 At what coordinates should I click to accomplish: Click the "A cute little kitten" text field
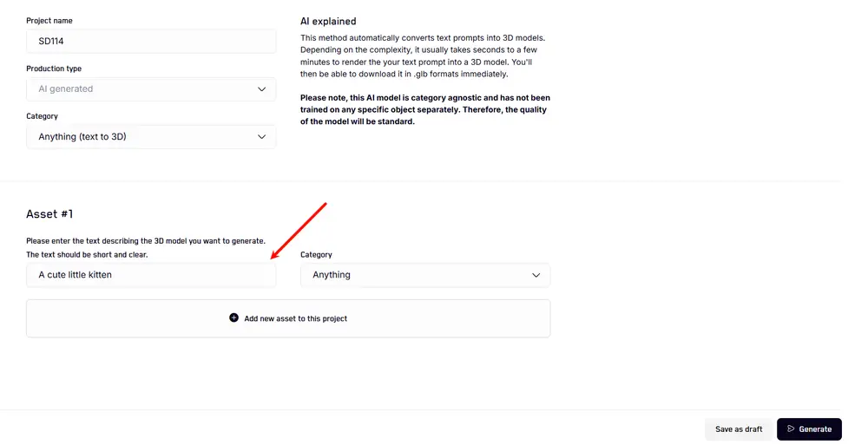click(151, 275)
